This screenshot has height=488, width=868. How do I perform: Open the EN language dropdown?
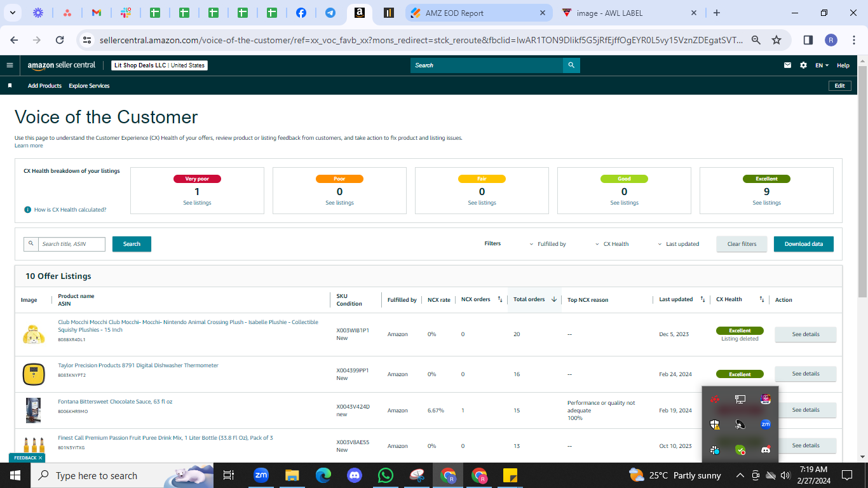[x=823, y=65]
